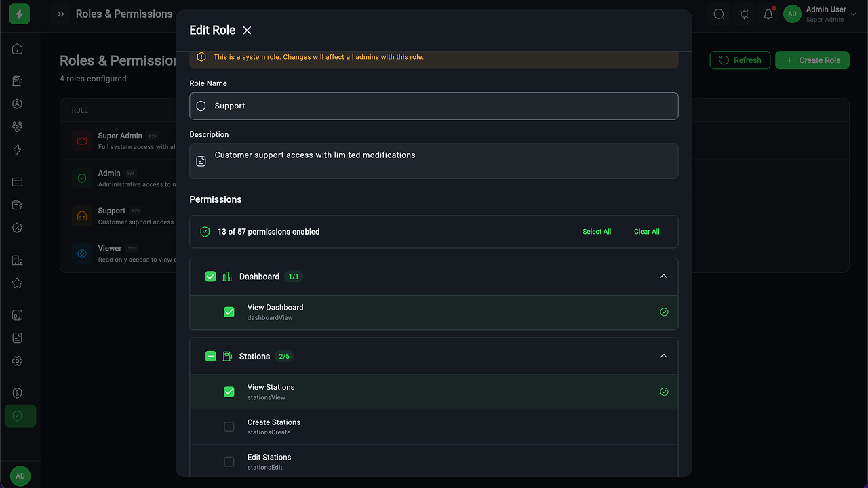The height and width of the screenshot is (488, 868).
Task: Expand the sidebar with double chevron
Action: point(61,14)
